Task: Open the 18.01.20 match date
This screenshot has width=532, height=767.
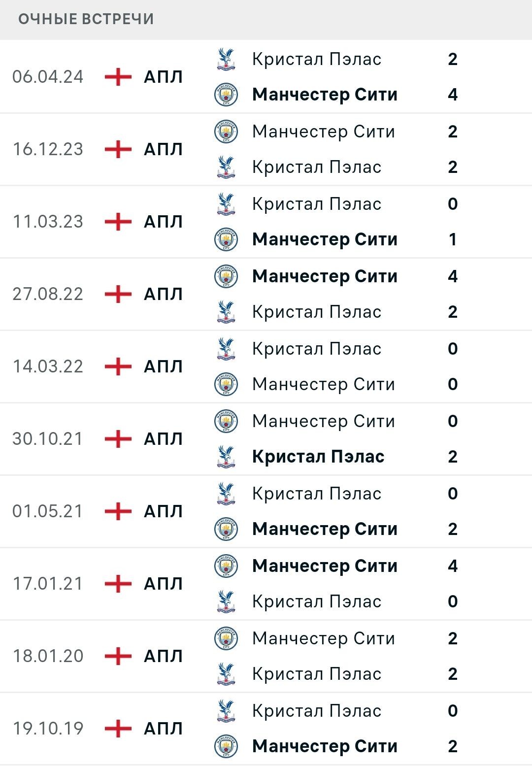Action: (48, 656)
